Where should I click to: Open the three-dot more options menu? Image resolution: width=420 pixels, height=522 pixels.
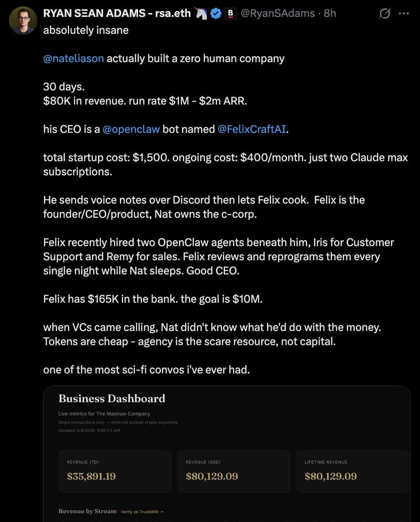[x=404, y=14]
